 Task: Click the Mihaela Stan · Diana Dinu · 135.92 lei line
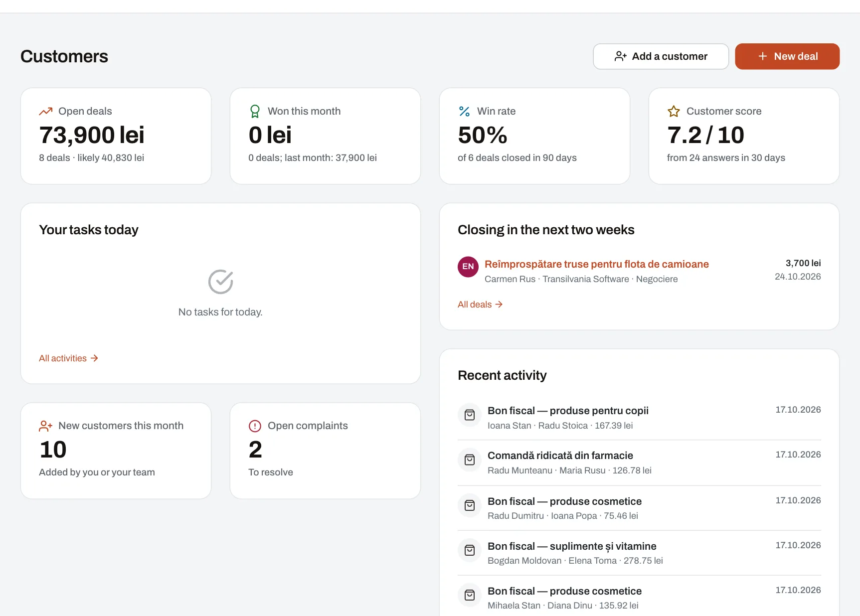click(563, 606)
